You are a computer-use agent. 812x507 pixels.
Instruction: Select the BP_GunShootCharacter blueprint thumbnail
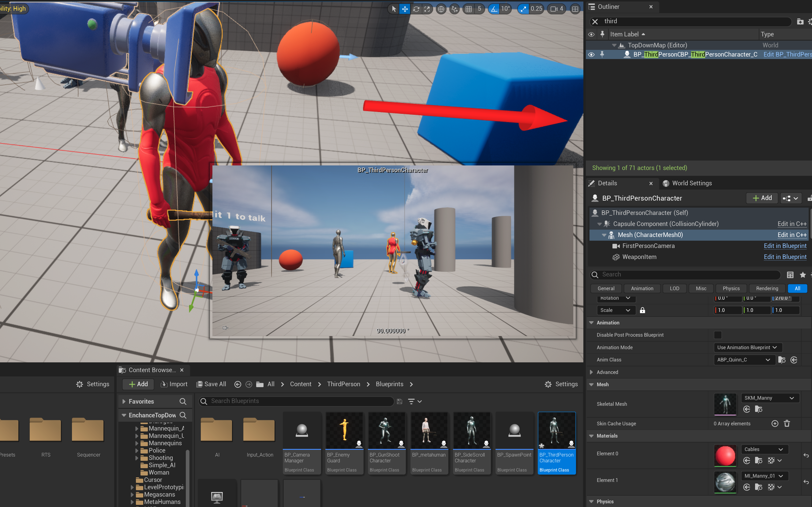click(387, 431)
